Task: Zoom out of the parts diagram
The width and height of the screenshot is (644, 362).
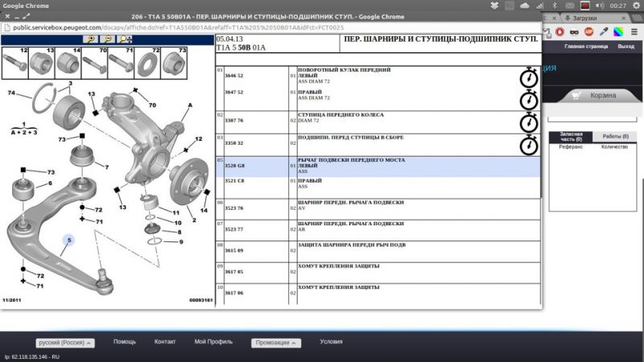Action: (107, 39)
